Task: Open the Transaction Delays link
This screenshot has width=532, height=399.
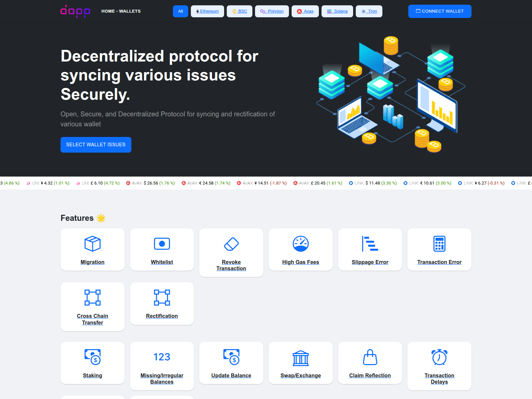Action: [440, 379]
